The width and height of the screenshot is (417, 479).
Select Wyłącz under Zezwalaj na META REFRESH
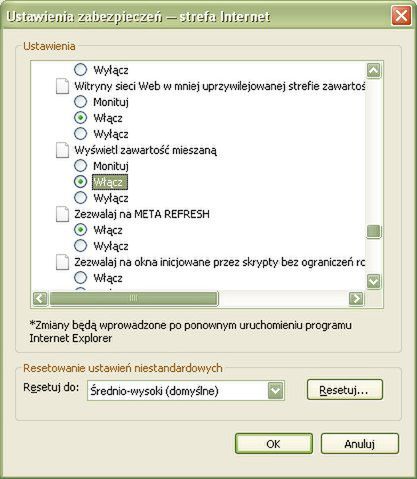[80, 246]
